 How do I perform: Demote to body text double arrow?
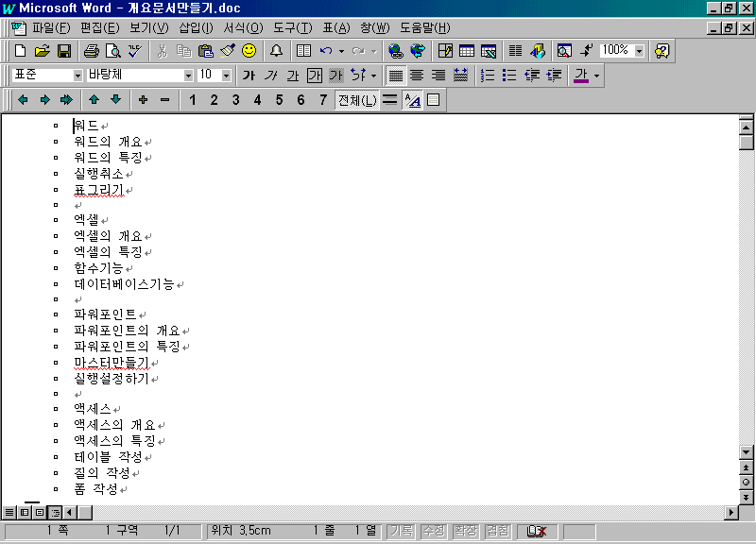click(x=66, y=100)
